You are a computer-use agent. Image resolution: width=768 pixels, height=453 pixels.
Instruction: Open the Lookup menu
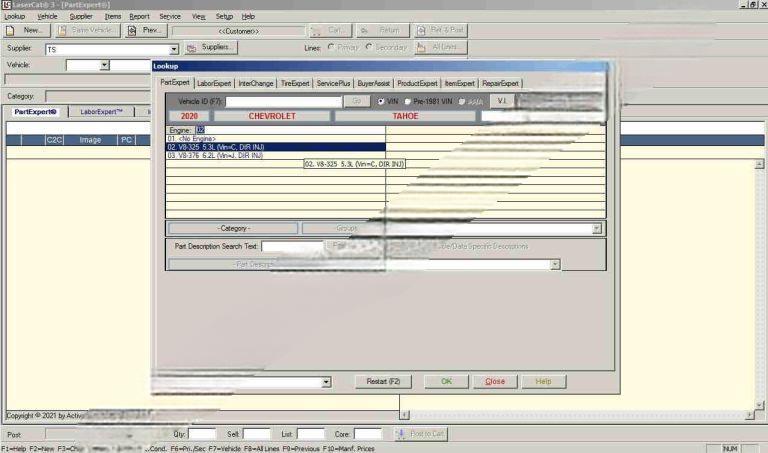(14, 17)
